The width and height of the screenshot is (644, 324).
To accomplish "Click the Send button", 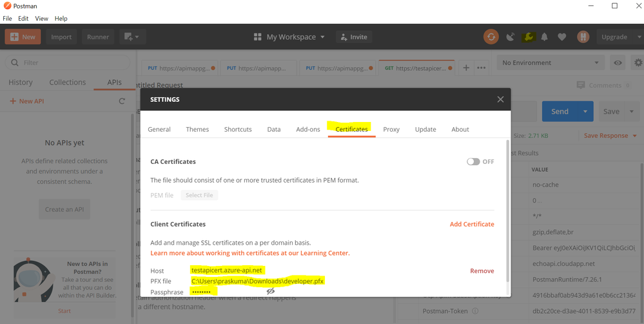I will (x=560, y=112).
